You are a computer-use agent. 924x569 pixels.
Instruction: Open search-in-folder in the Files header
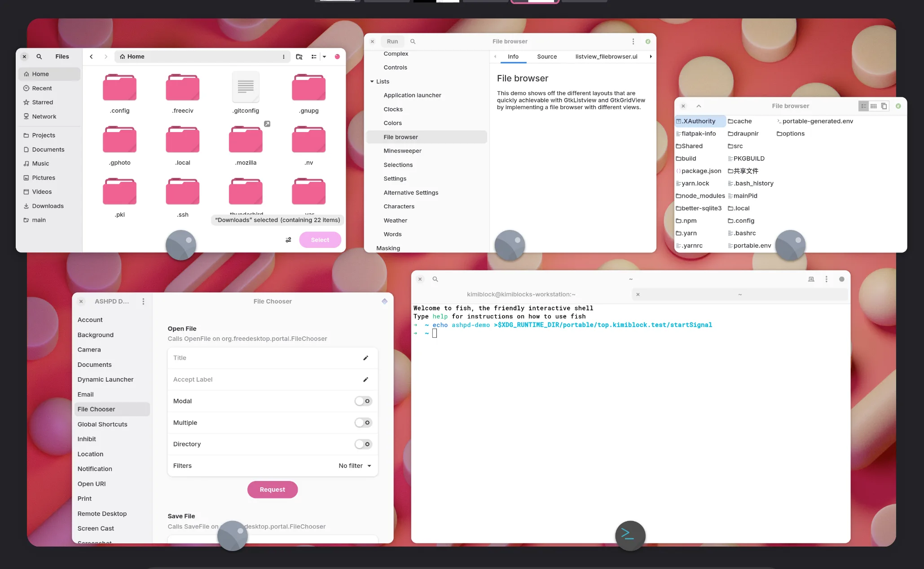pos(299,57)
